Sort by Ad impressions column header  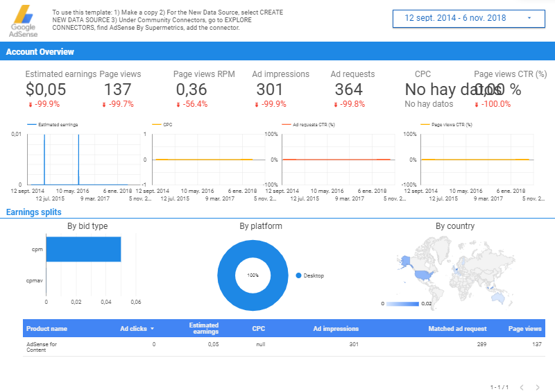[x=336, y=329]
